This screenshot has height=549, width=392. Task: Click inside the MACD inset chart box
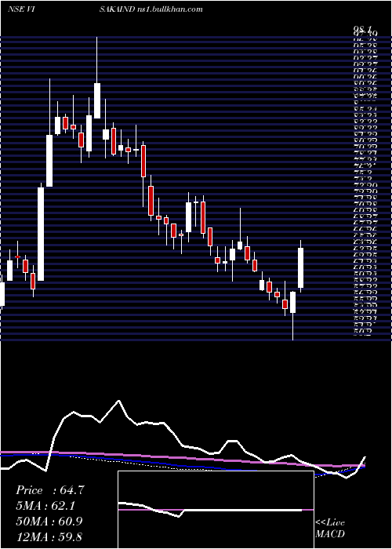(216, 510)
